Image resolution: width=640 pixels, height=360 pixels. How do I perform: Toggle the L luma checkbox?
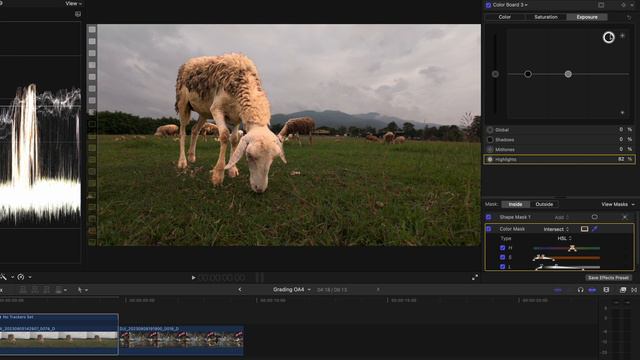point(502,267)
